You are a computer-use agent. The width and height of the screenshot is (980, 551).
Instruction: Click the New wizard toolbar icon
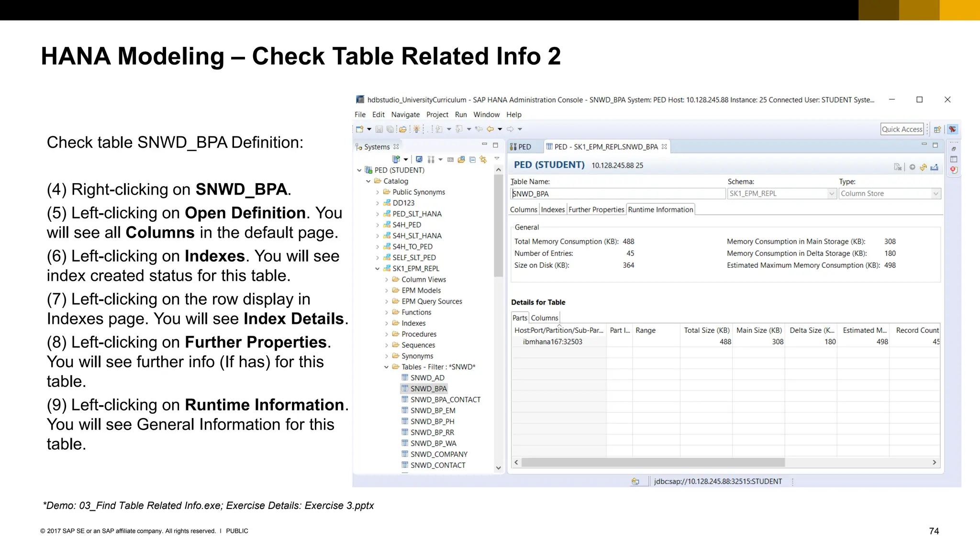pos(359,129)
